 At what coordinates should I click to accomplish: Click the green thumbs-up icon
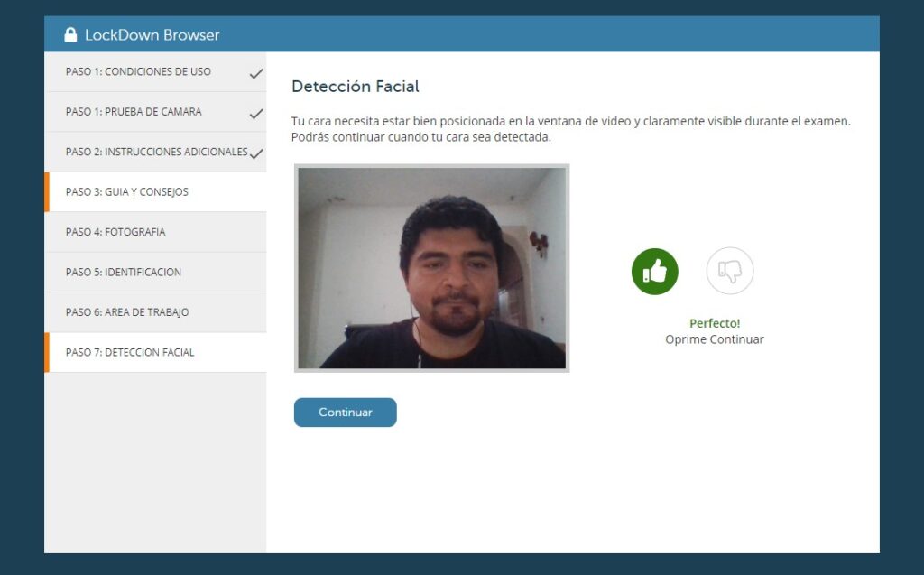click(x=654, y=271)
